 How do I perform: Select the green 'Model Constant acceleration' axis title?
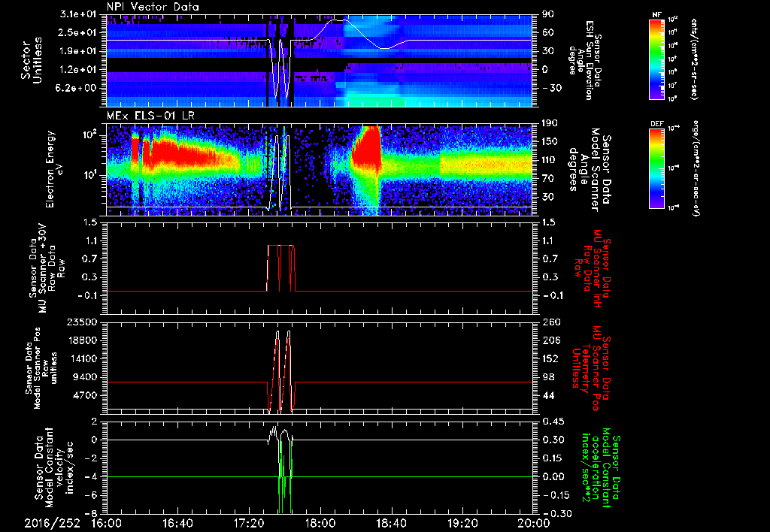pos(600,469)
